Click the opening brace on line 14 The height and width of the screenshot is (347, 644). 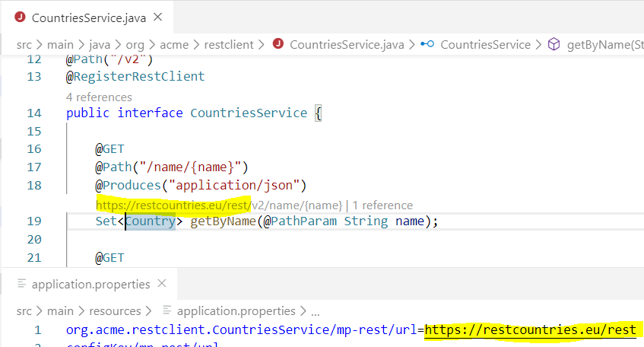(319, 113)
